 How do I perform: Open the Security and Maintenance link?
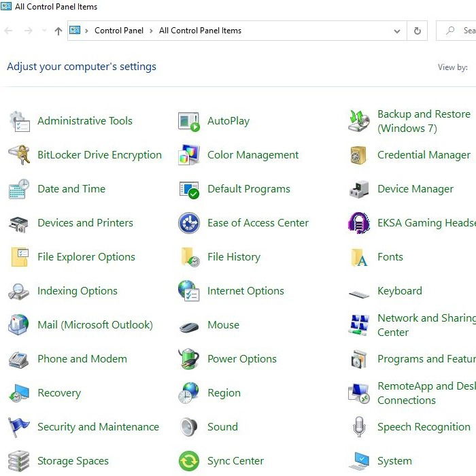tap(99, 427)
